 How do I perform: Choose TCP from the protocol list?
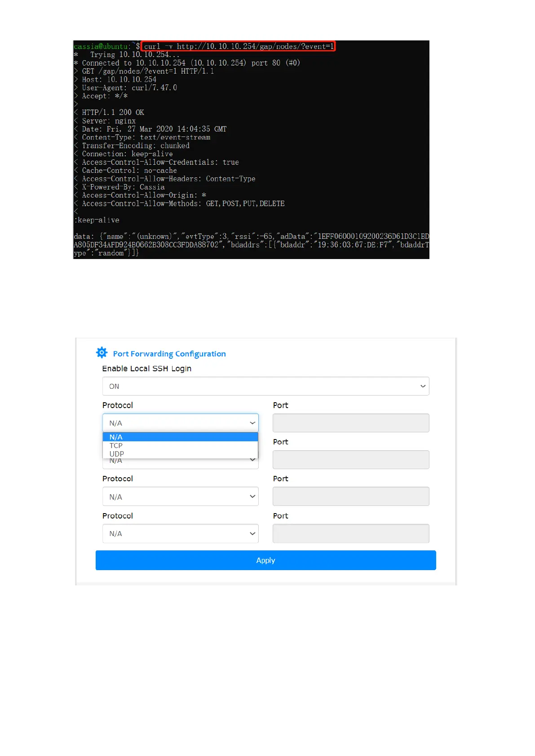click(180, 445)
